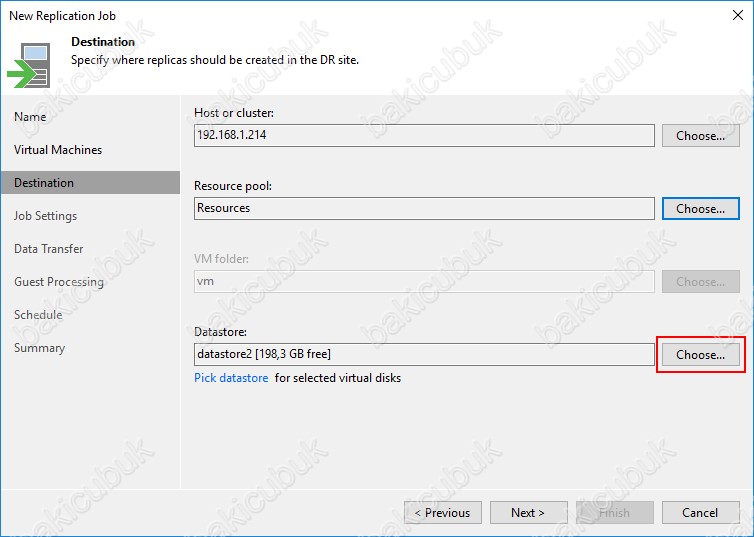The width and height of the screenshot is (754, 537).
Task: Click 'Specify where replicas should be created' text
Action: coord(215,60)
